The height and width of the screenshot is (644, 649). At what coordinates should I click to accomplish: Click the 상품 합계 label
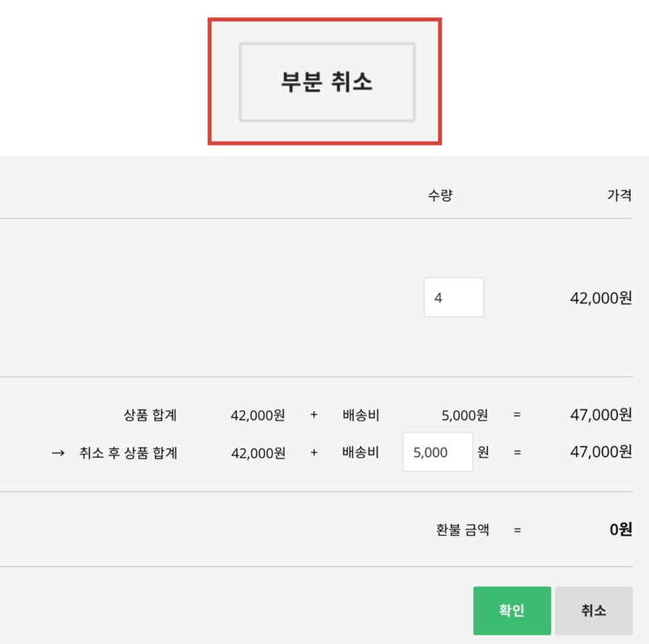[150, 415]
